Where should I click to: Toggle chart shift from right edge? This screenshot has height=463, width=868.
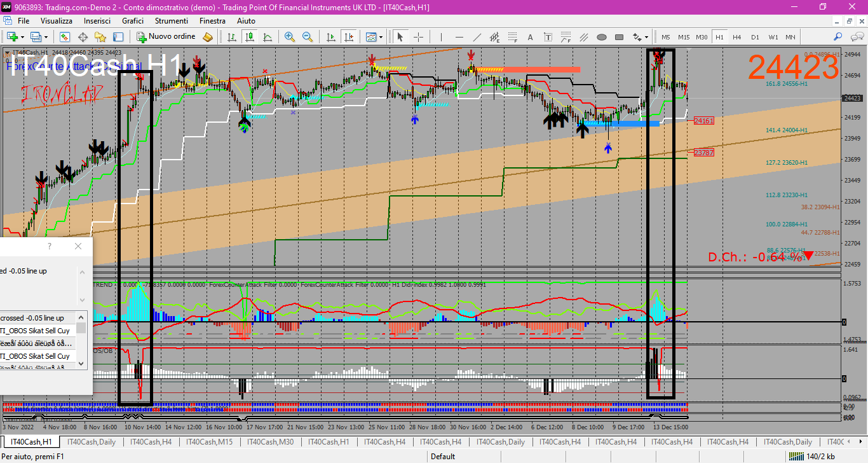point(349,37)
